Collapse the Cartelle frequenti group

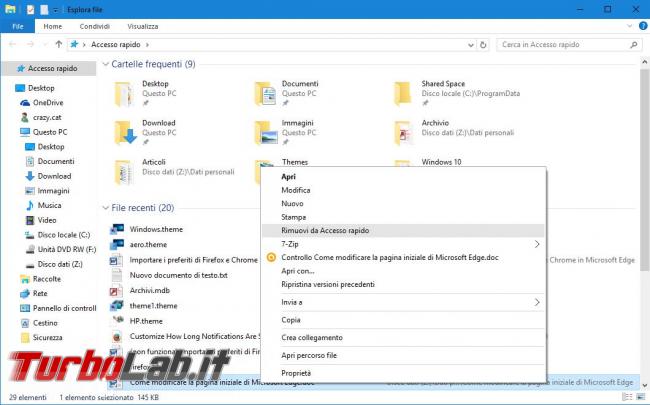point(105,64)
